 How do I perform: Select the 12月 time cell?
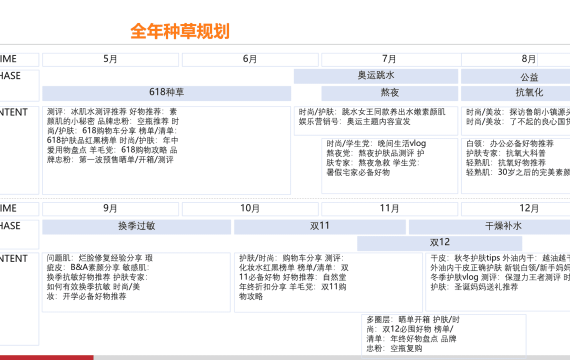tap(515, 209)
